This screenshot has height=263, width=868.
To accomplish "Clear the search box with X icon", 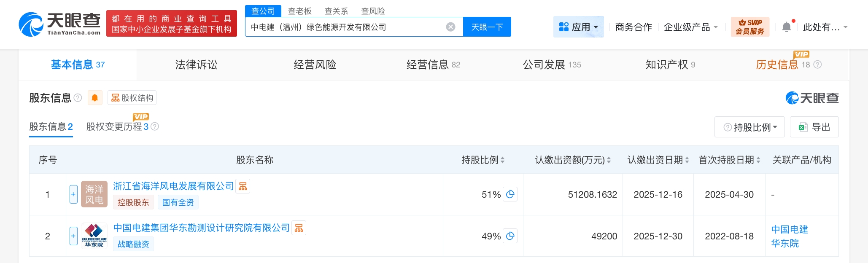I will point(450,27).
